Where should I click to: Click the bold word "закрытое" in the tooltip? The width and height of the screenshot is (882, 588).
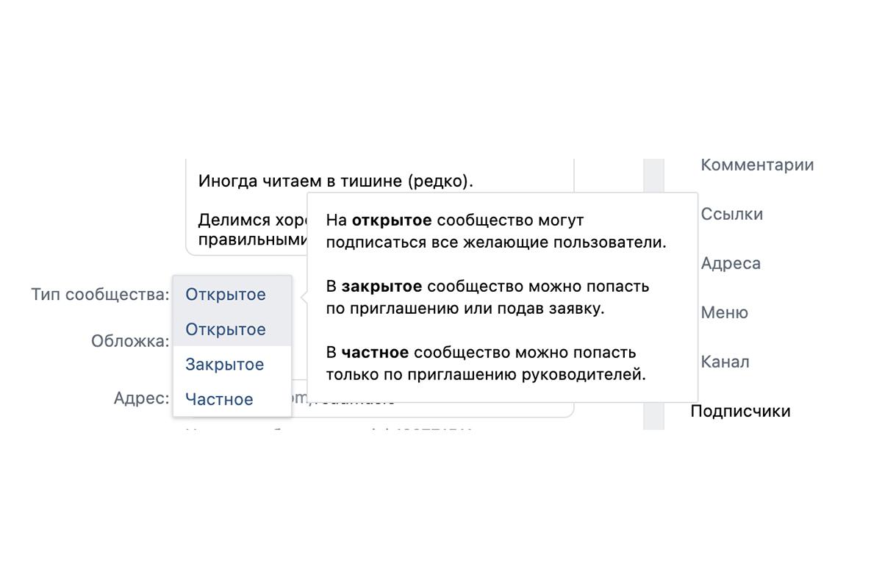click(384, 286)
